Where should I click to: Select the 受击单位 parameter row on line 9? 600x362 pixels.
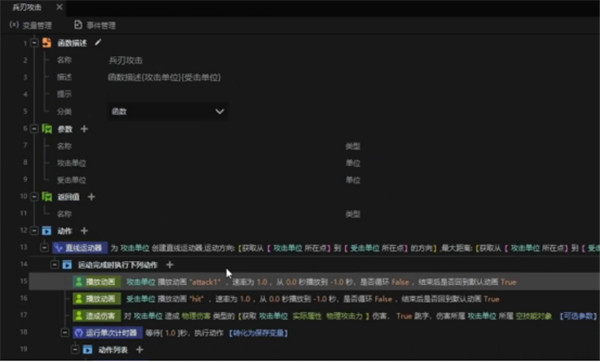pos(72,180)
